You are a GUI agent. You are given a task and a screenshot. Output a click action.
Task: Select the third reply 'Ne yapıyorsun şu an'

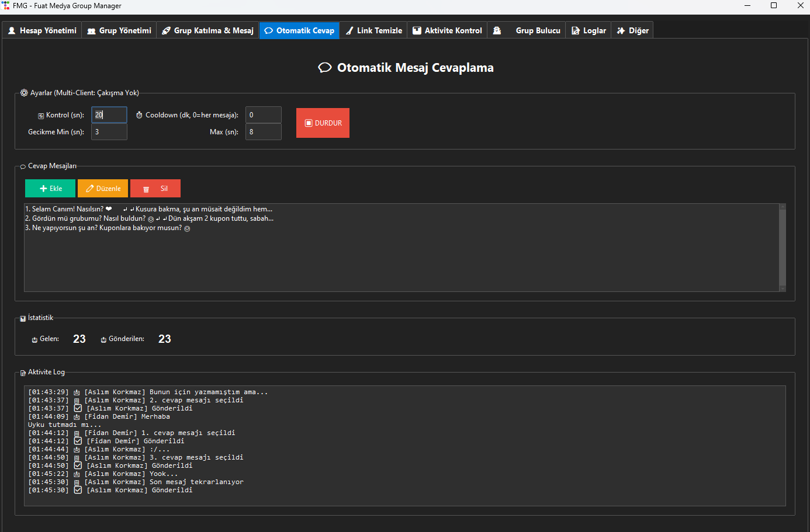point(108,228)
